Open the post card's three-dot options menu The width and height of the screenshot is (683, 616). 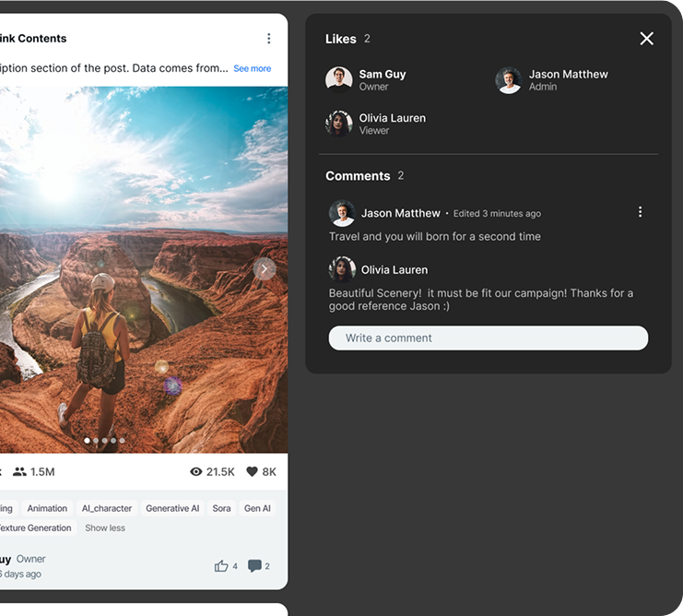(x=269, y=39)
